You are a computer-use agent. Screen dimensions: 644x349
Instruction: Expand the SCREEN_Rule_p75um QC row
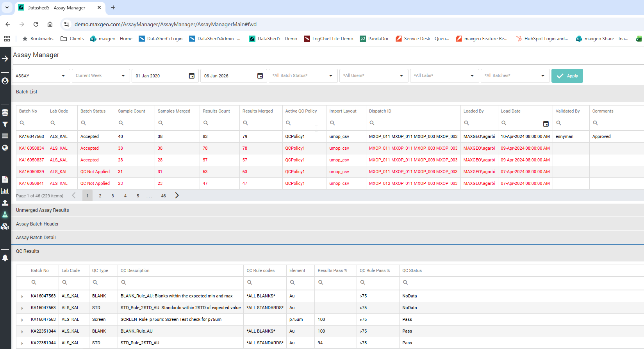click(22, 320)
